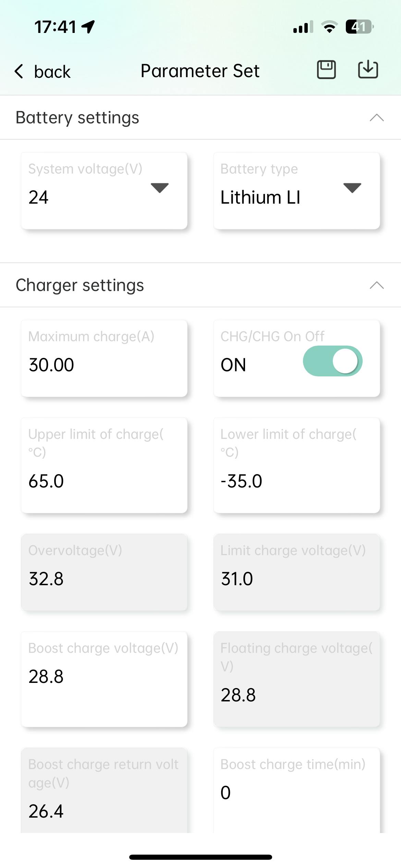Tap the back chevron arrow icon

tap(19, 71)
